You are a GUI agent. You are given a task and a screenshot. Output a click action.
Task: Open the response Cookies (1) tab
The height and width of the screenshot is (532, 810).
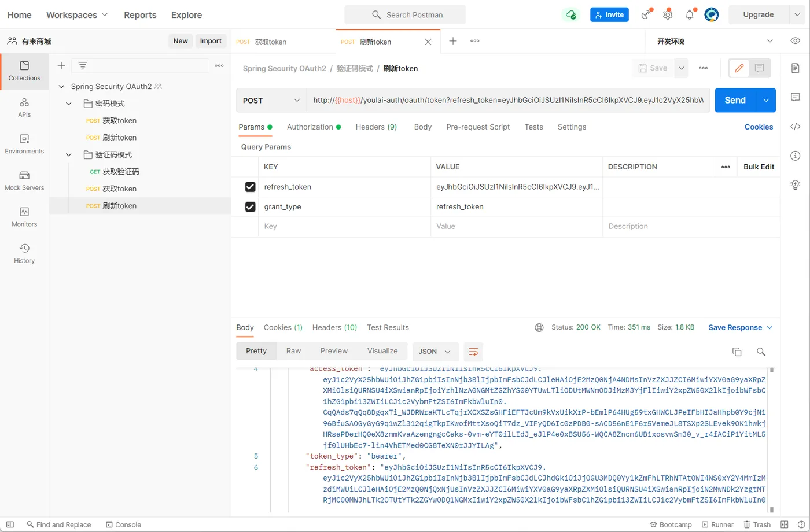283,327
